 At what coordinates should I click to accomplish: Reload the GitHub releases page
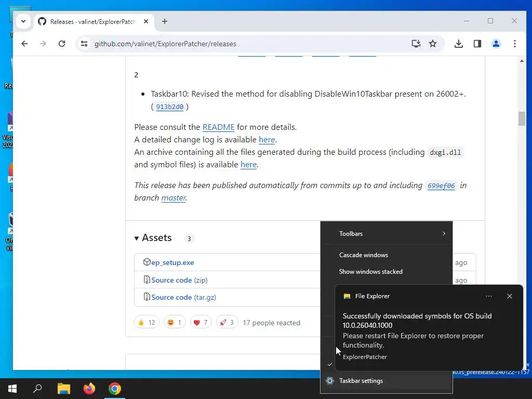tap(62, 44)
